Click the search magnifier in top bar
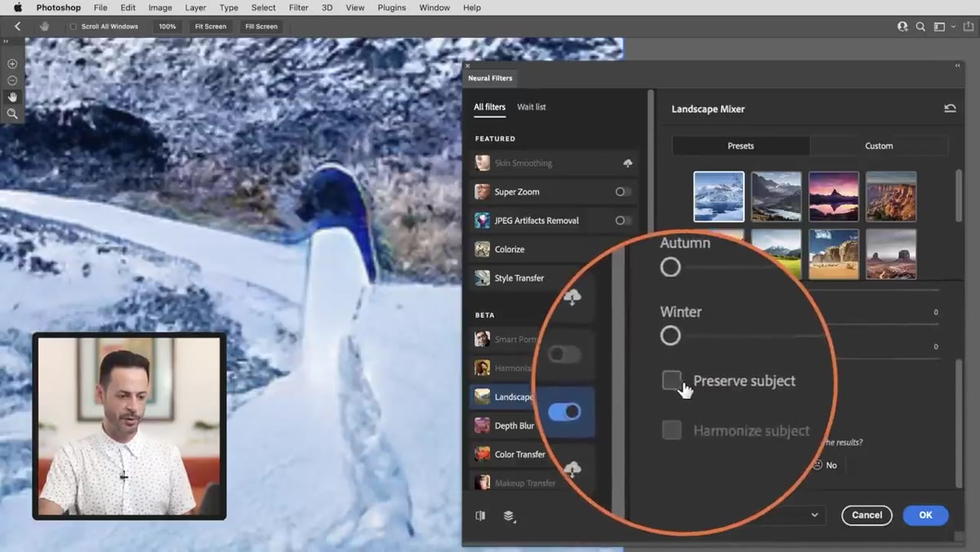Image resolution: width=980 pixels, height=552 pixels. point(920,26)
